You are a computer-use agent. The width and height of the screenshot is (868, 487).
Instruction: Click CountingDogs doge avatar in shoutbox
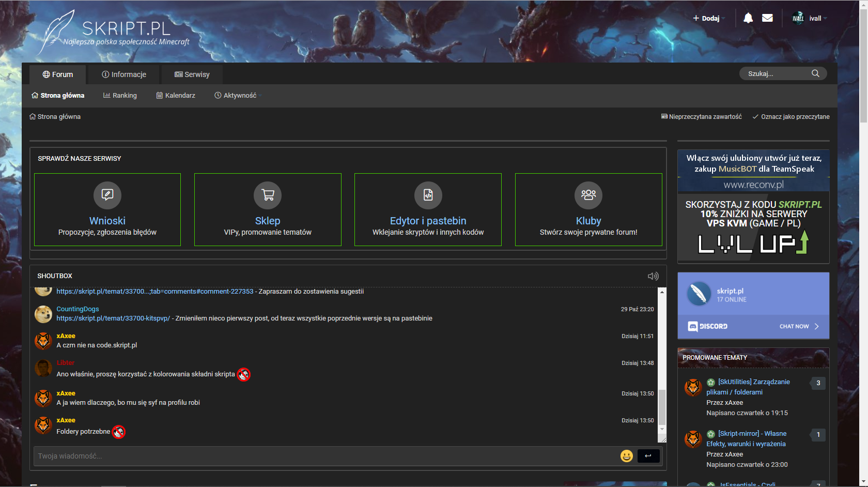click(43, 314)
